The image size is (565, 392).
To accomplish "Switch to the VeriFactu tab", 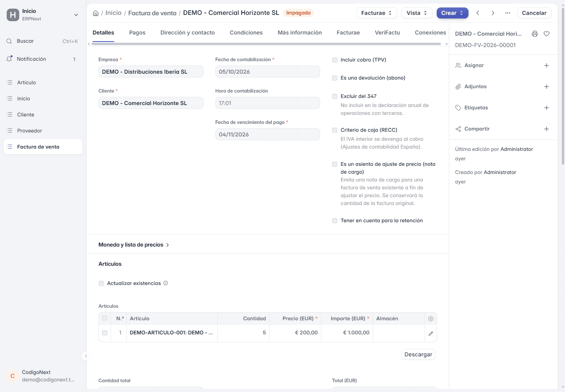I will 387,33.
